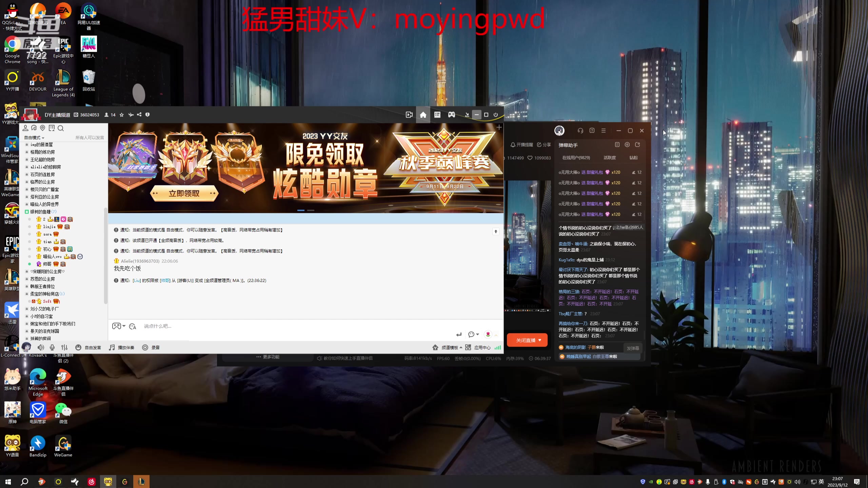Select banner's second carousel indicator
868x488 pixels.
tap(311, 210)
